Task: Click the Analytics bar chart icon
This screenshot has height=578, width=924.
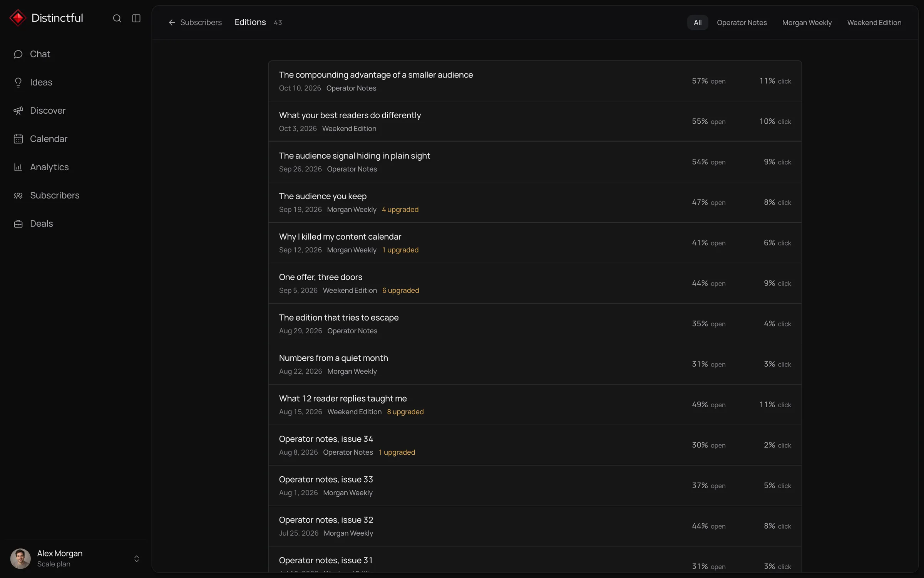Action: (18, 167)
